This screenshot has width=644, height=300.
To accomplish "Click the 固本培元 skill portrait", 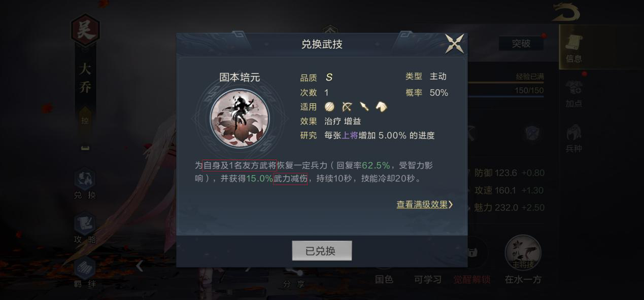I will pos(240,118).
